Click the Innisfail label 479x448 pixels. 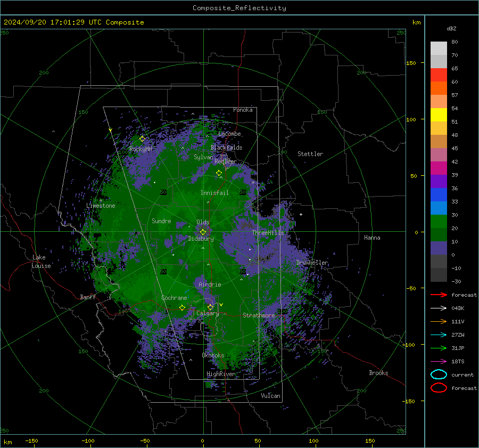(215, 193)
